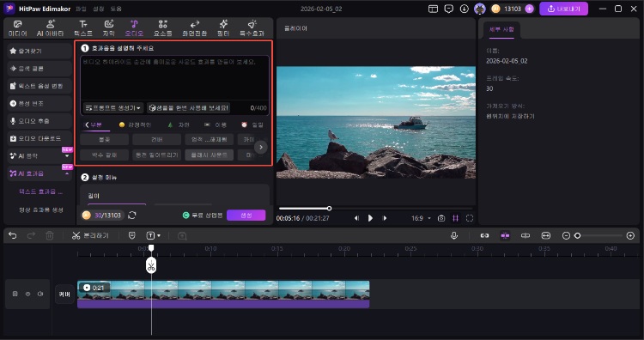
Task: Choose the 박수 갈채 applause preset chip
Action: 104,155
